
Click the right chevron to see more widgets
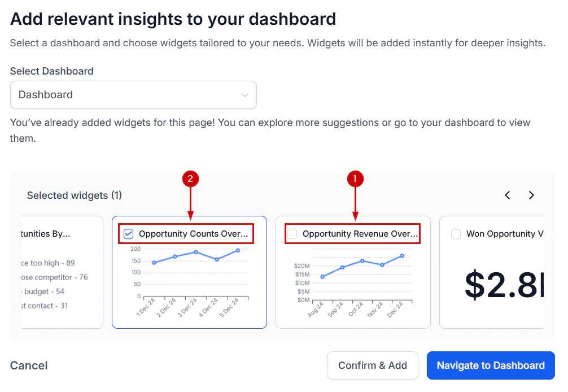(x=531, y=195)
